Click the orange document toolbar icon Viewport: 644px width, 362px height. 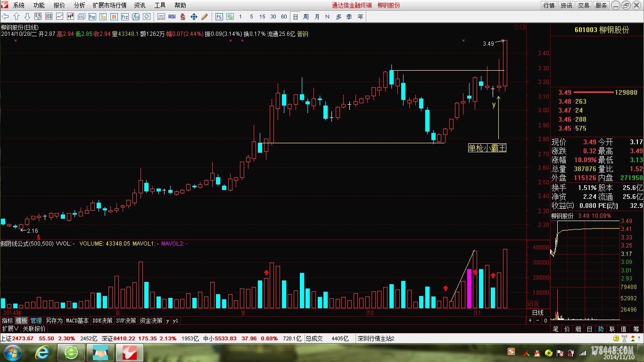pyautogui.click(x=114, y=16)
